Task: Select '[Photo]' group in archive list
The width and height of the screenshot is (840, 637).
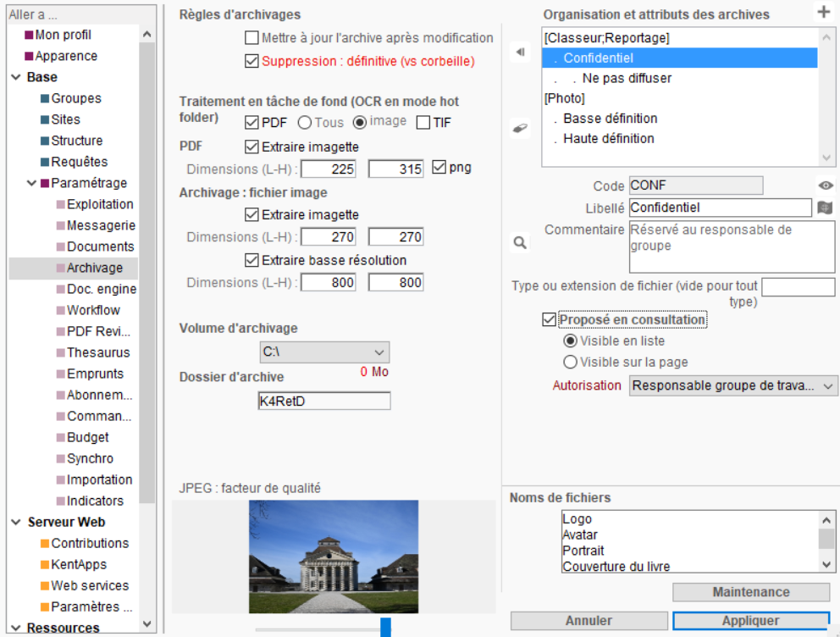Action: (565, 98)
